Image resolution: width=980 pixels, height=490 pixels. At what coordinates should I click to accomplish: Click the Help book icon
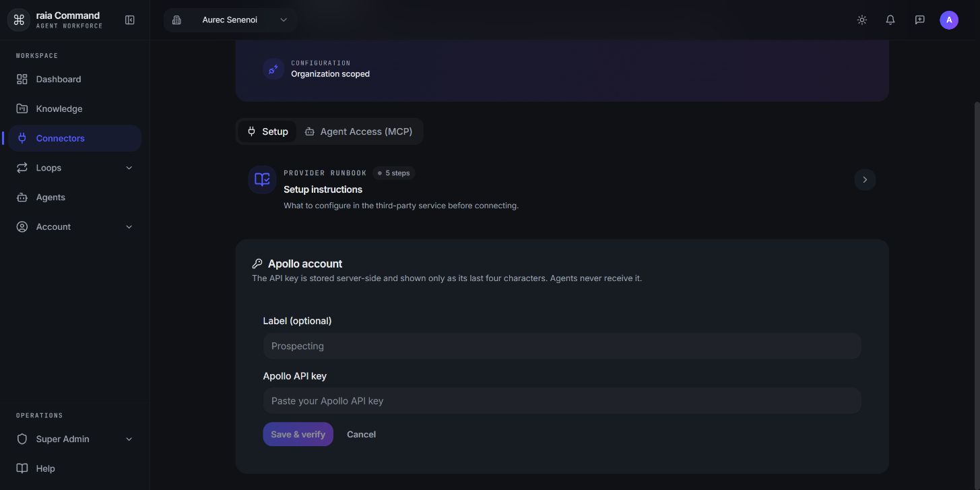pos(22,468)
